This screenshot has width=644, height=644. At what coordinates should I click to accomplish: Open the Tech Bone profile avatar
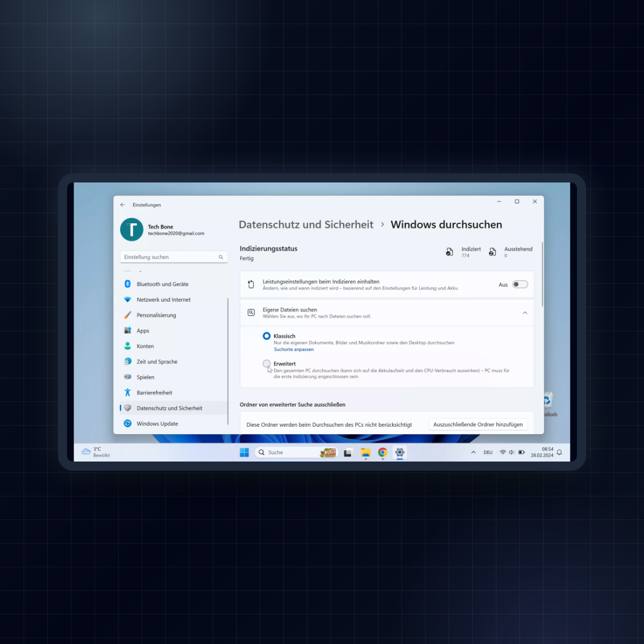pos(131,230)
